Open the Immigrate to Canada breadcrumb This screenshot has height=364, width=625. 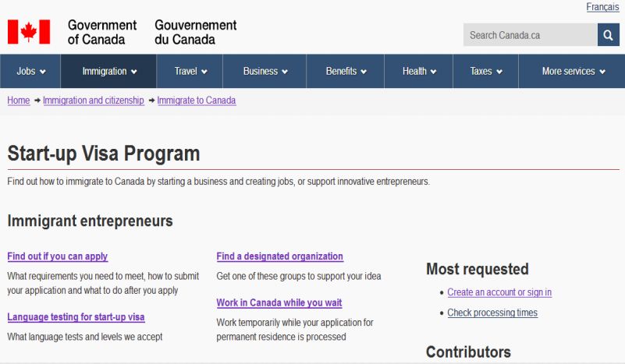197,101
